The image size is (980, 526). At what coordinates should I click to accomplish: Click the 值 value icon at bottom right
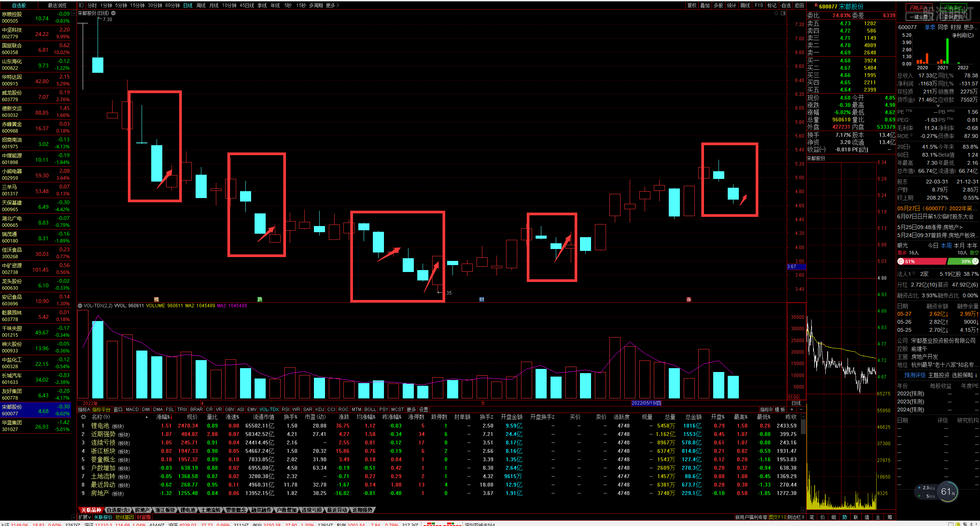[x=867, y=517]
